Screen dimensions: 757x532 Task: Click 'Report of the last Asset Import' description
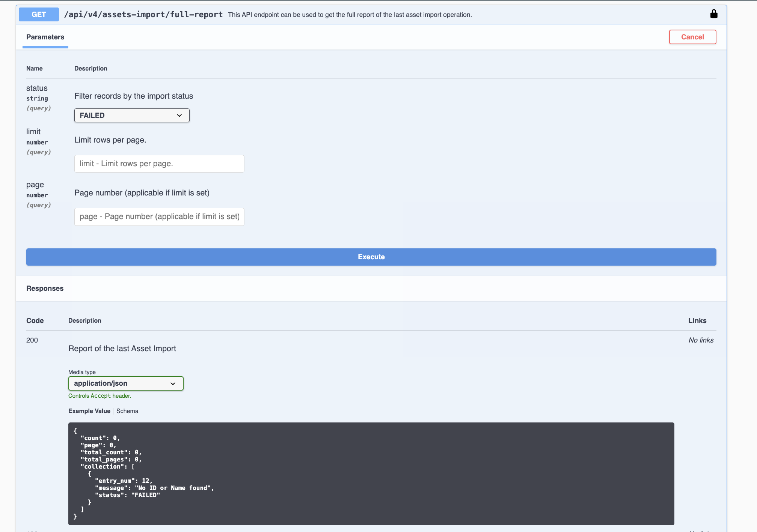click(122, 349)
